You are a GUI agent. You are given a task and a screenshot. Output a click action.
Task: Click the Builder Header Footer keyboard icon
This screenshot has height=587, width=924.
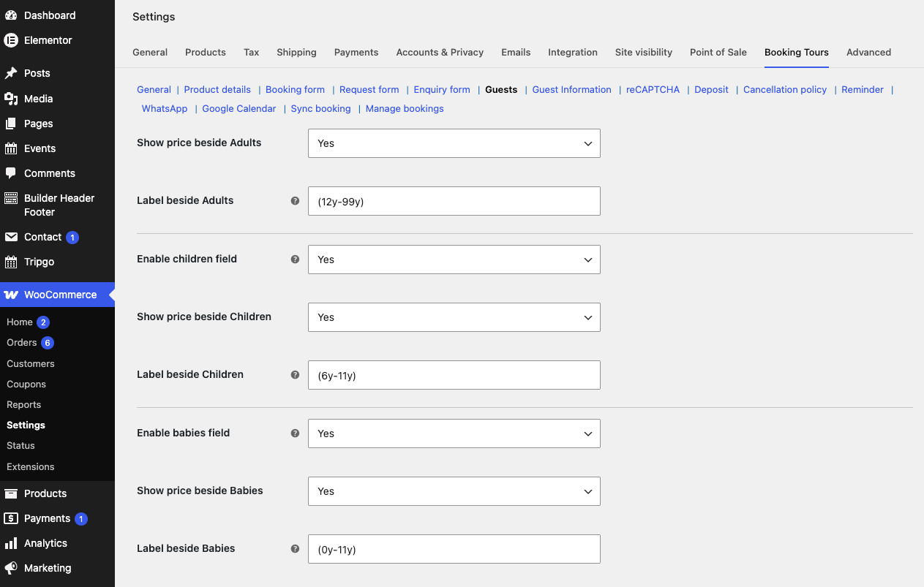(11, 198)
